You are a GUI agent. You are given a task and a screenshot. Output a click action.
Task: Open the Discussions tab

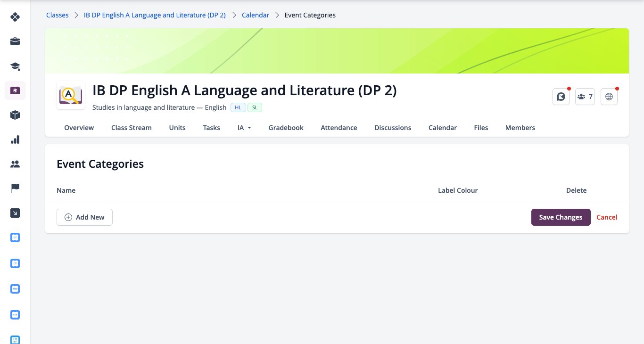[393, 128]
